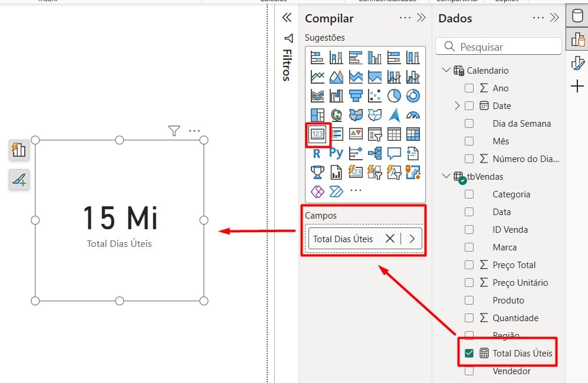
Task: Tick the Vendedor field checkbox
Action: 469,371
